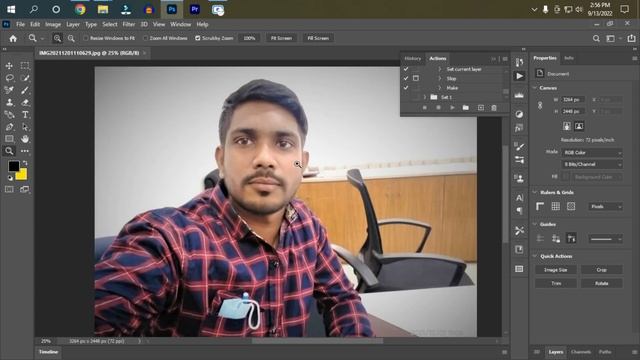This screenshot has width=640, height=360.
Task: Select the Clone Stamp tool
Action: [9, 102]
